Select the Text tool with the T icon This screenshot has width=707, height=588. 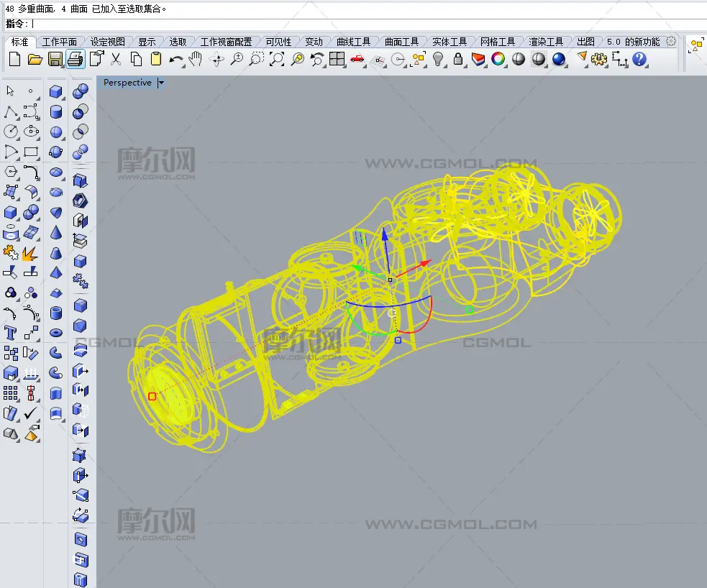pyautogui.click(x=11, y=333)
